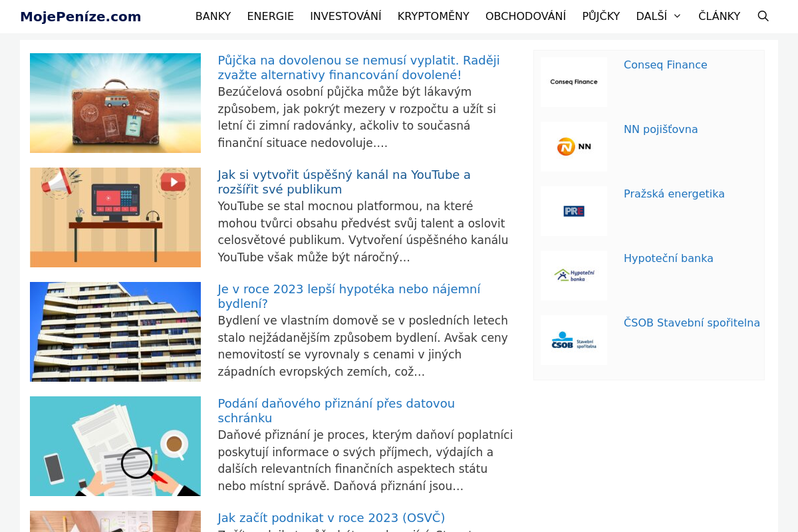The height and width of the screenshot is (532, 798).
Task: Go to KRYPTOMĚNY section
Action: click(x=434, y=16)
